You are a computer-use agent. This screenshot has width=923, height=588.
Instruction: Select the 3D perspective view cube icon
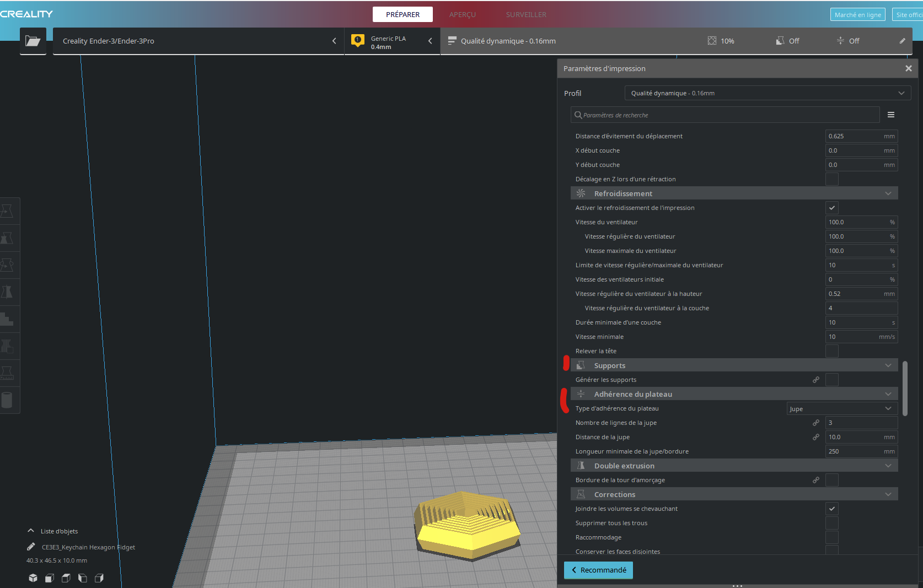coord(33,578)
